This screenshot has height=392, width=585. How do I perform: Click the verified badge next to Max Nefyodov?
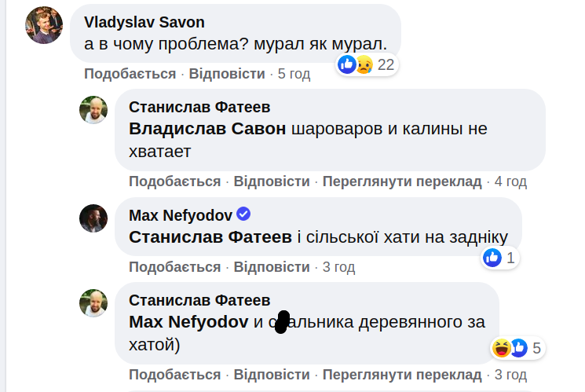[x=243, y=214]
